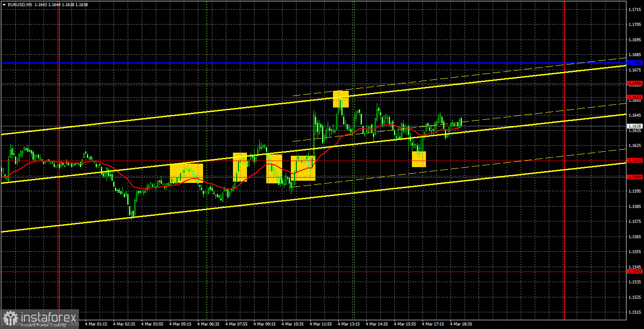The image size is (644, 329).
Task: Select the red 1.1666 price level tag
Action: tap(635, 83)
